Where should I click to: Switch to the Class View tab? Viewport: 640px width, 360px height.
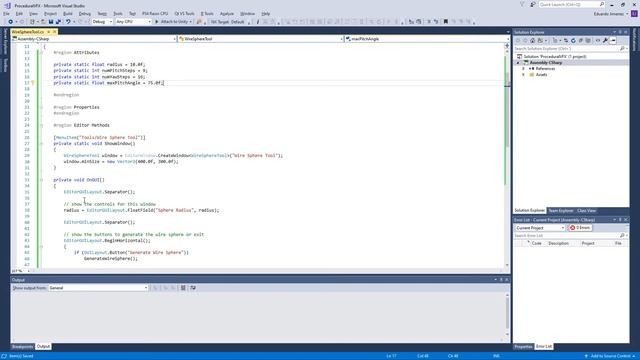click(x=587, y=211)
